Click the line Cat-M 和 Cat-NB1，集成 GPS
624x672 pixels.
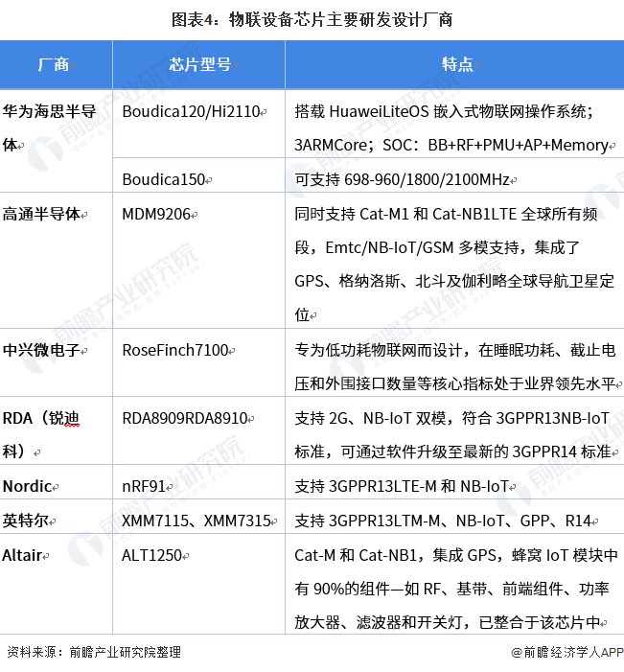tap(456, 555)
